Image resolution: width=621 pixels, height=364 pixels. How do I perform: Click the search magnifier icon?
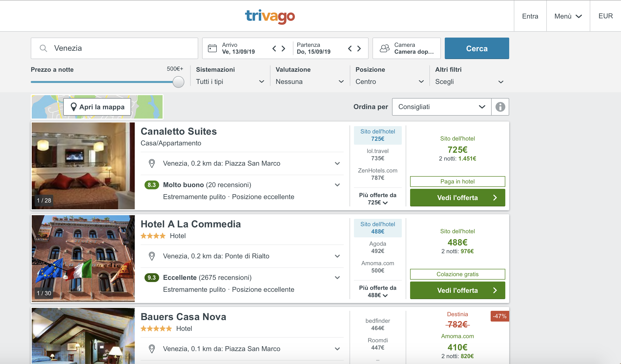click(43, 48)
